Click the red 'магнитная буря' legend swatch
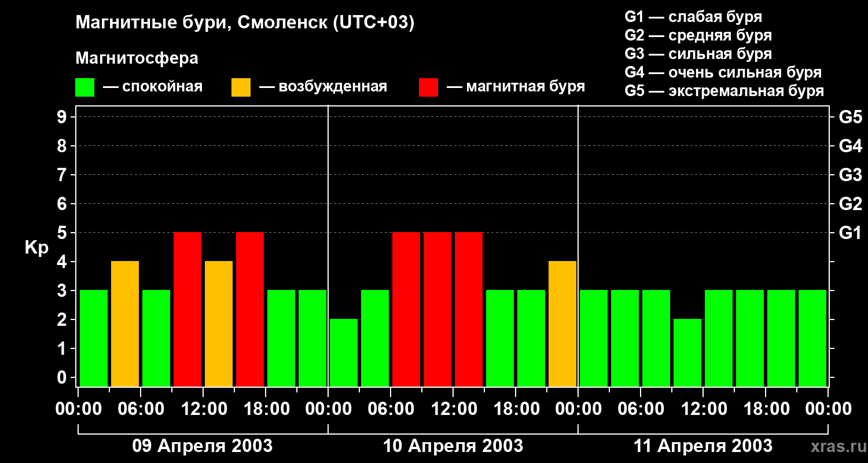 (x=428, y=87)
